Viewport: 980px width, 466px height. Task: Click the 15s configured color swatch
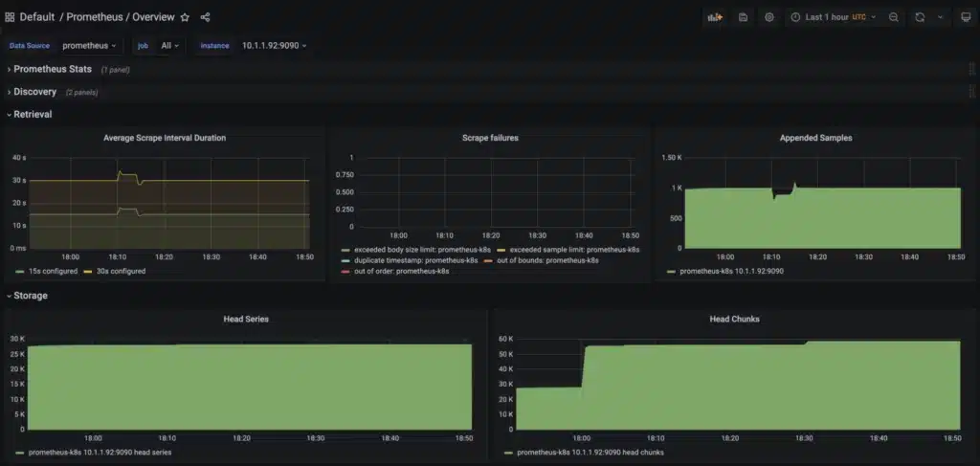[x=19, y=271]
